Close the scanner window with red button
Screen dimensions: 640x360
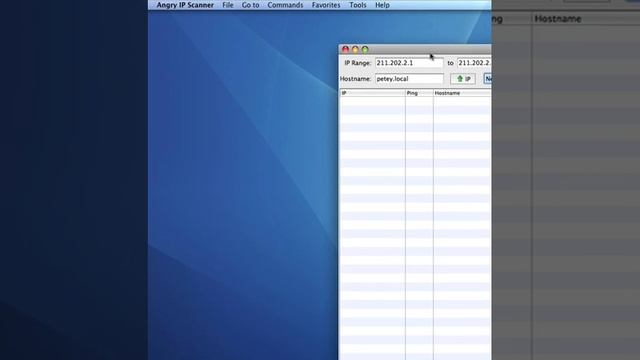point(345,49)
